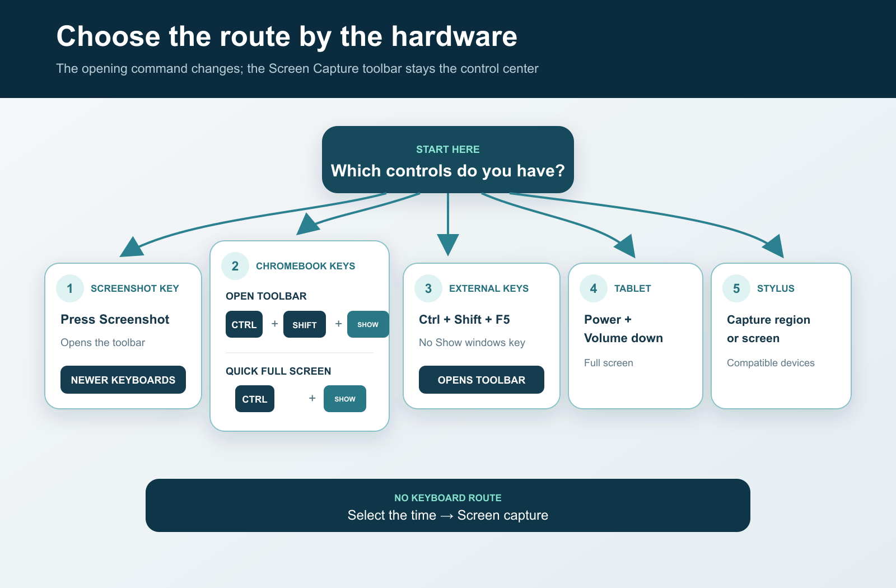Click the 'Full screen' note on Tablet card
This screenshot has height=588, width=896.
click(609, 363)
